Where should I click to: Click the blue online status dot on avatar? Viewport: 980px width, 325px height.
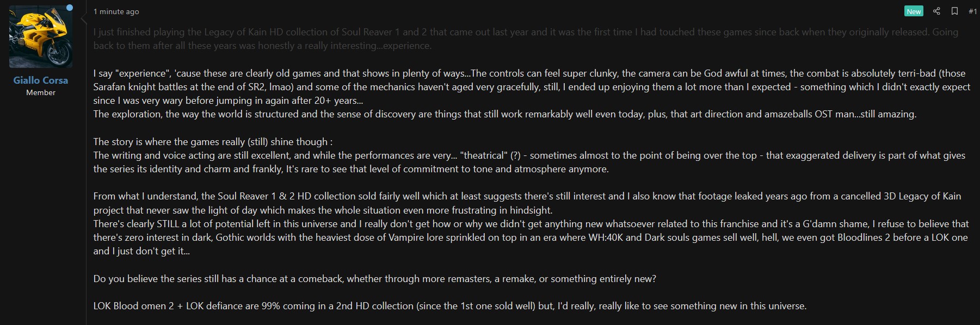[x=69, y=8]
